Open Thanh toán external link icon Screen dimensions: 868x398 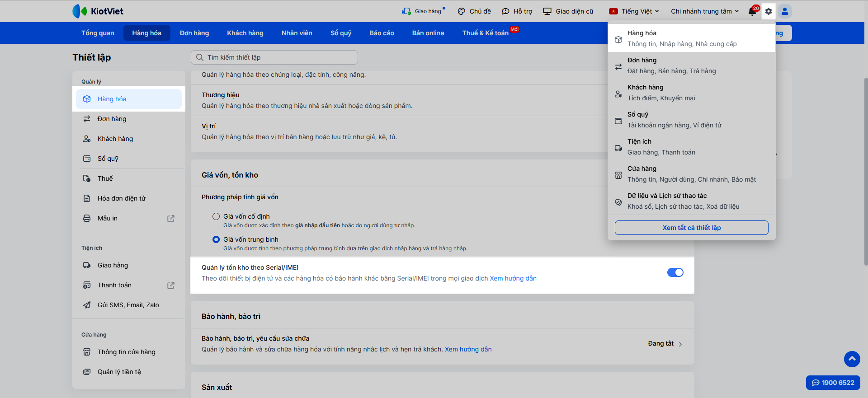click(x=171, y=286)
